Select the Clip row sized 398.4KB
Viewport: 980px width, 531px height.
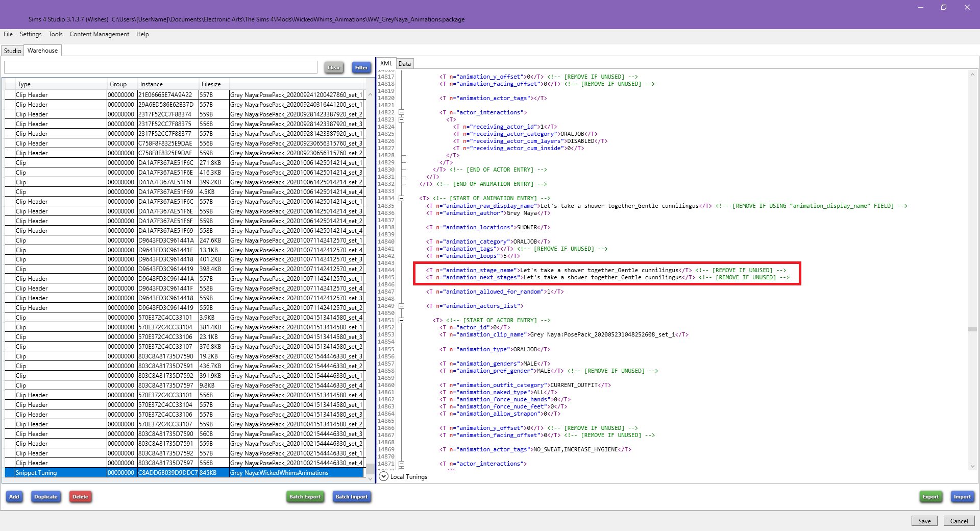(x=184, y=269)
